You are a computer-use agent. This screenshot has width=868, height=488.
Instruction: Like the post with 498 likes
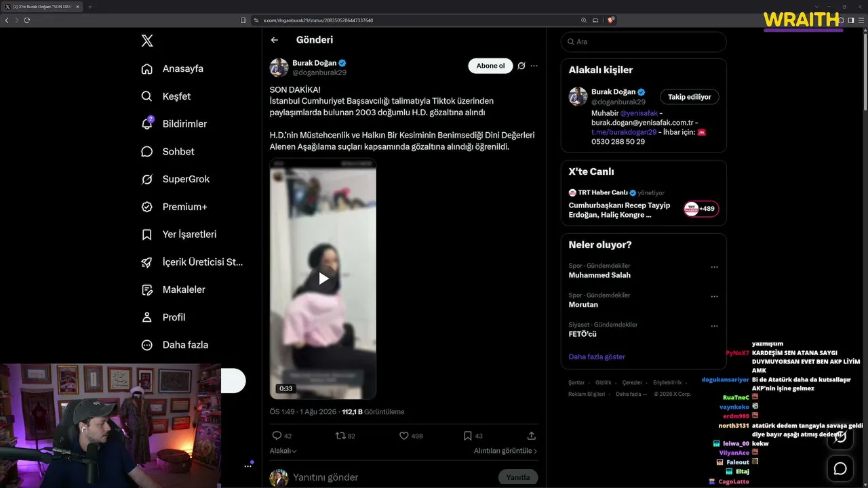(x=404, y=436)
